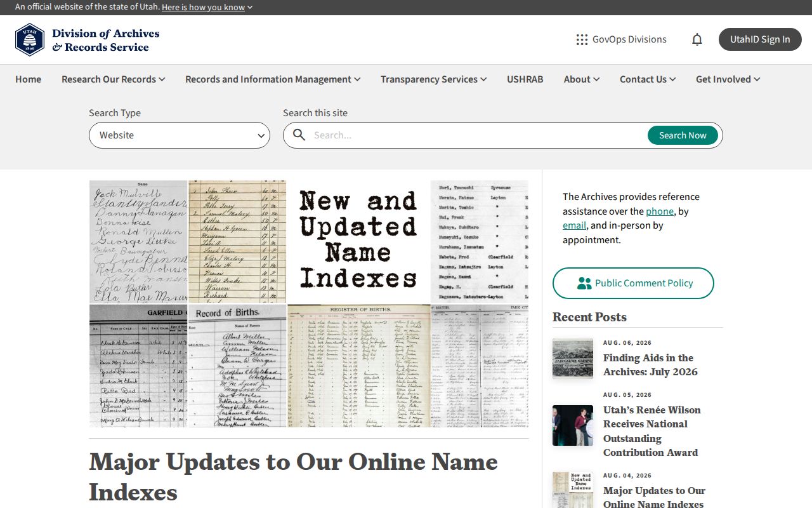The width and height of the screenshot is (812, 508).
Task: Open 'Major Updates to Our Online Name Indexes' sidebar post
Action: (x=654, y=497)
